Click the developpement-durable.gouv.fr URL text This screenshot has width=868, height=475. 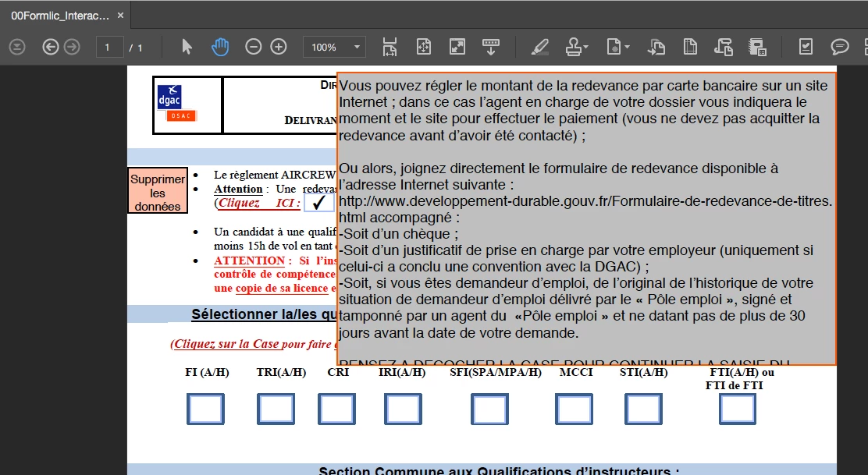point(585,200)
